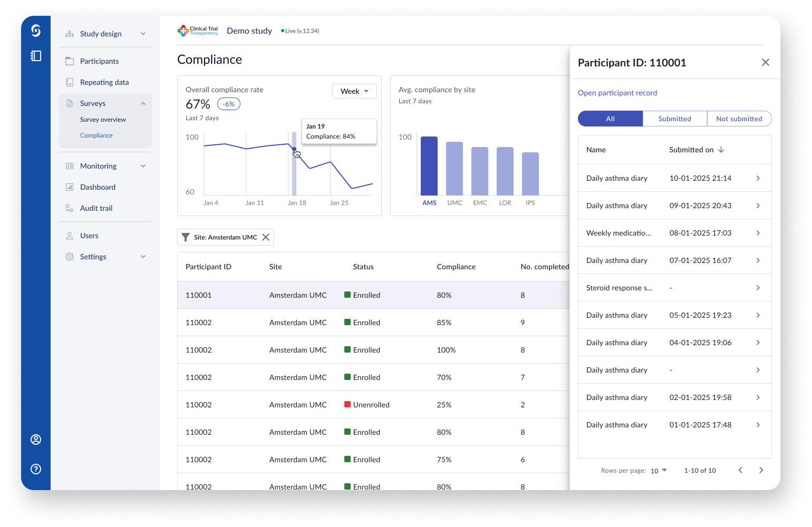Click the -6% change badge
The height and width of the screenshot is (527, 812).
pyautogui.click(x=229, y=104)
